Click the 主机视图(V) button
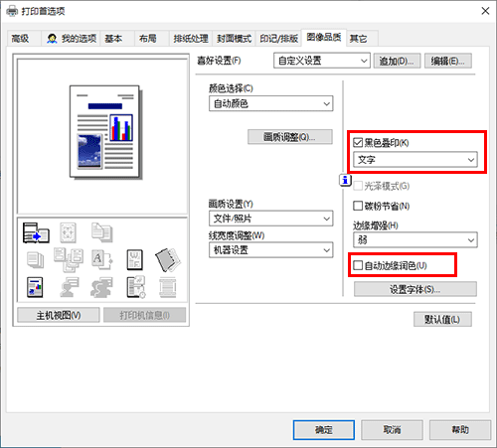Viewport: 497px width, 448px height. tap(59, 315)
